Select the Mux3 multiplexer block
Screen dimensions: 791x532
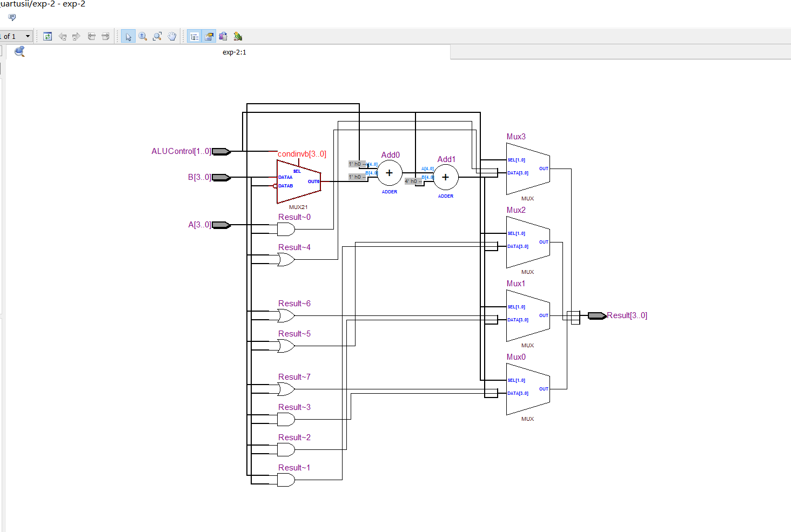528,169
